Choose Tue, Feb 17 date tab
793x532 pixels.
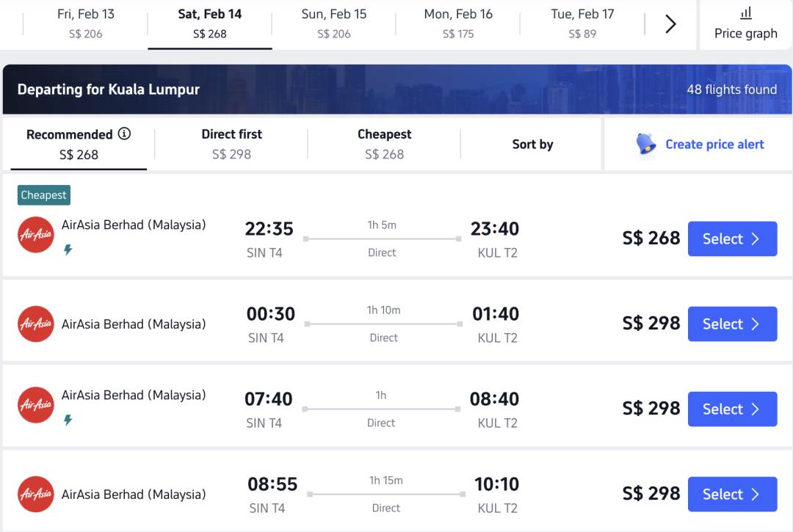(582, 23)
